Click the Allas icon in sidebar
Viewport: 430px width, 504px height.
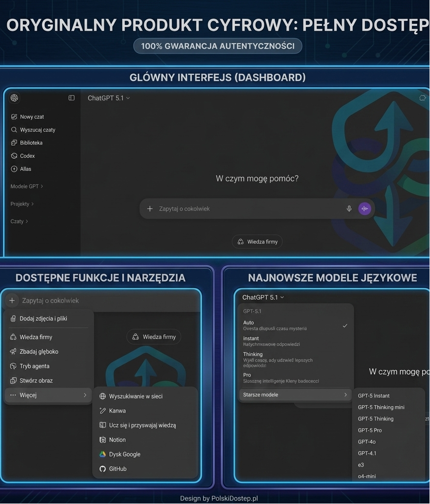14,169
